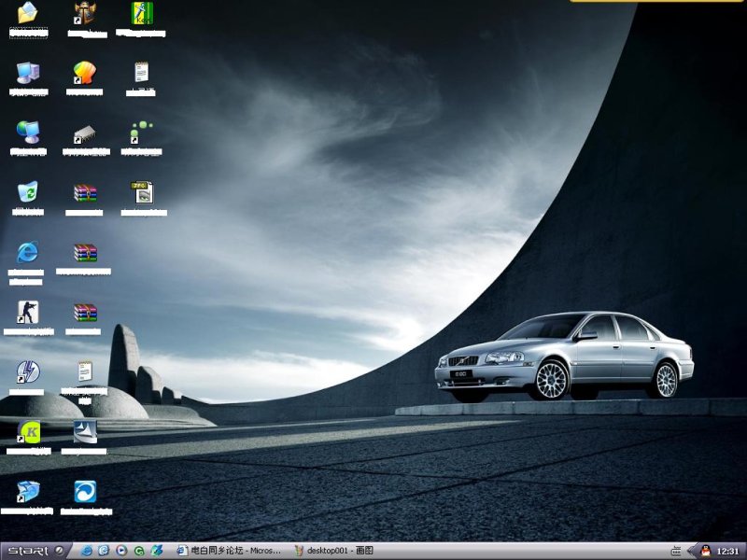Click the 12:31 clock in the tray
Viewport: 747px width, 560px height.
727,551
